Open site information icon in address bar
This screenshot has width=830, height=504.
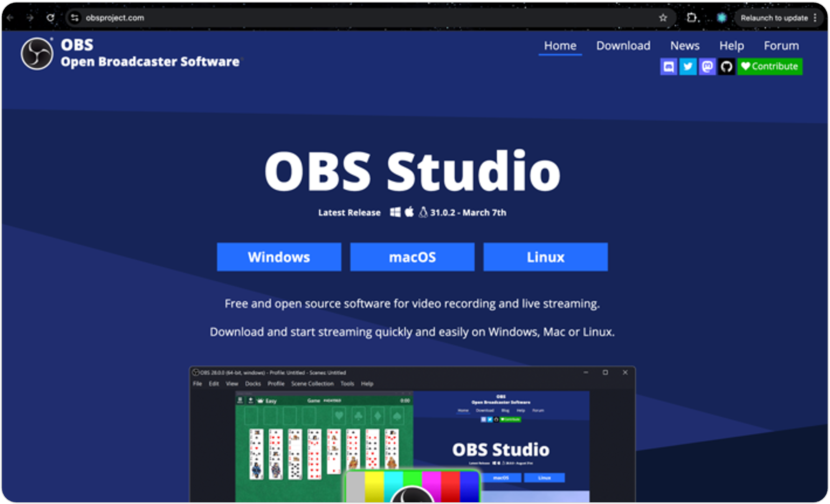[x=74, y=18]
